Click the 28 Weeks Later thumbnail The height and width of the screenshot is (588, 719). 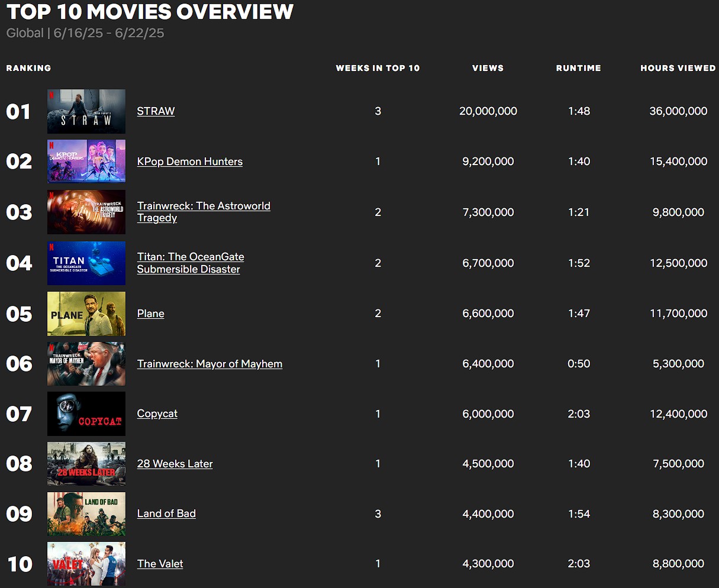(x=86, y=464)
